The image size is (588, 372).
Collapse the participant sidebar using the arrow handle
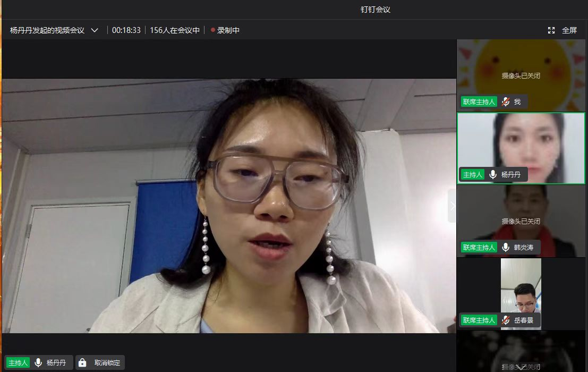coord(452,206)
